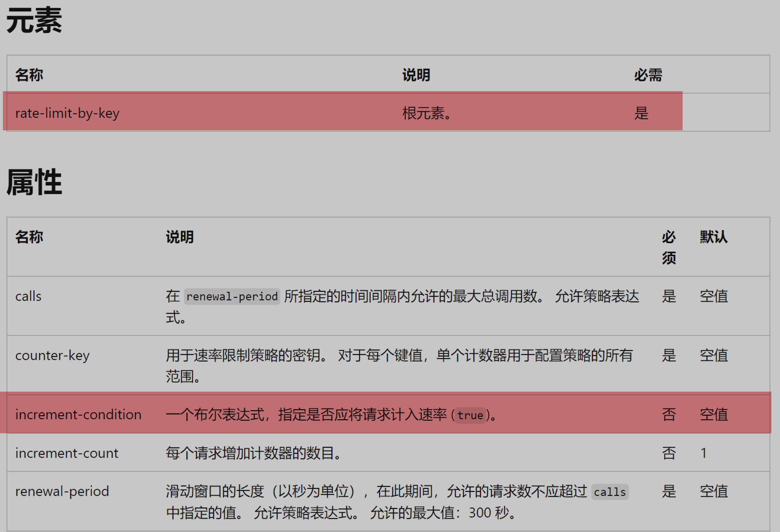Click the 必须 column header in attributes table
The image size is (780, 532).
pyautogui.click(x=669, y=247)
